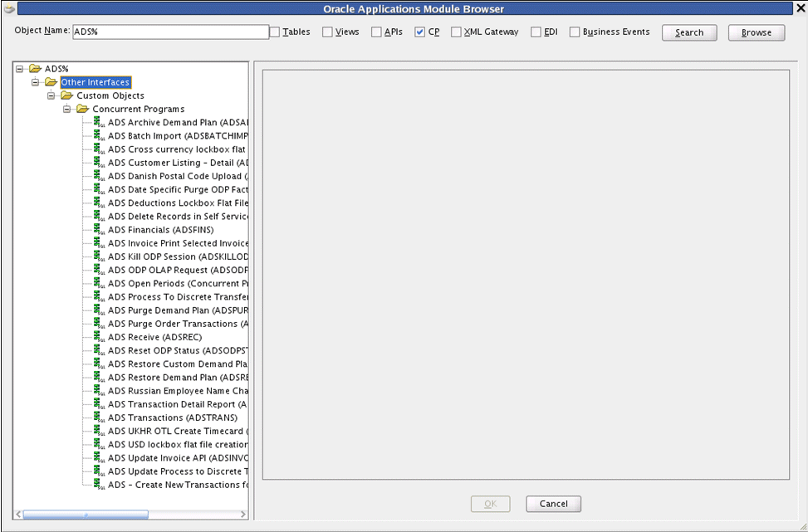Click the icon beside ADS Restore Custom Demand Plan
This screenshot has width=808, height=532.
click(x=100, y=363)
